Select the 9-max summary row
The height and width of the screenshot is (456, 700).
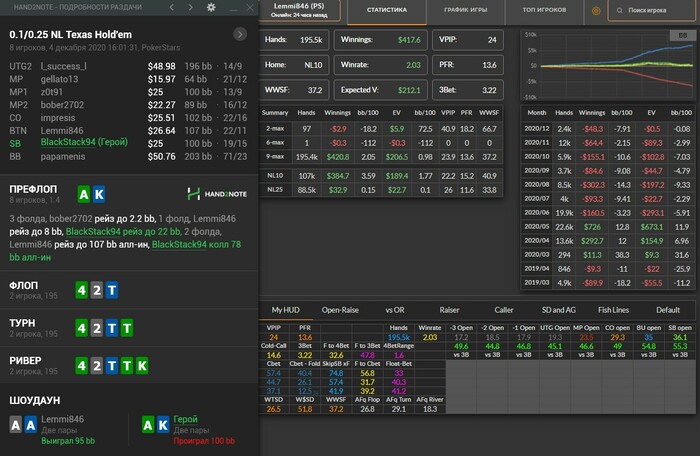click(381, 157)
